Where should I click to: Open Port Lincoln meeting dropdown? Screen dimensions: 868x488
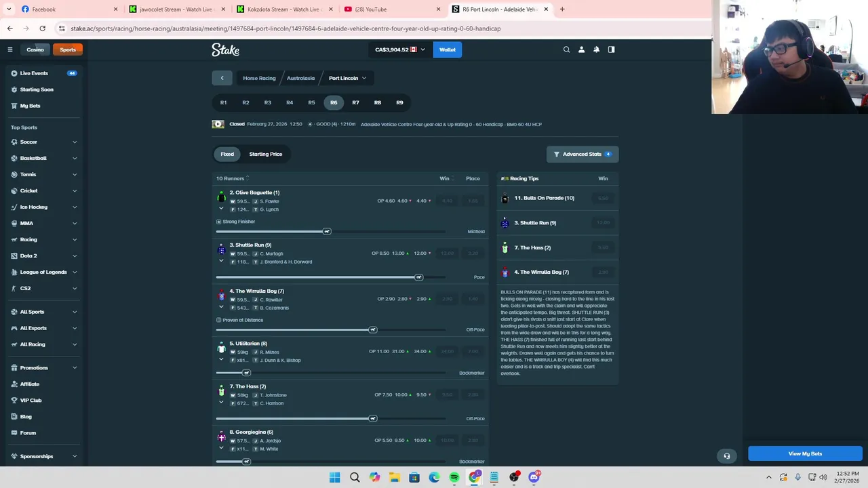(347, 78)
